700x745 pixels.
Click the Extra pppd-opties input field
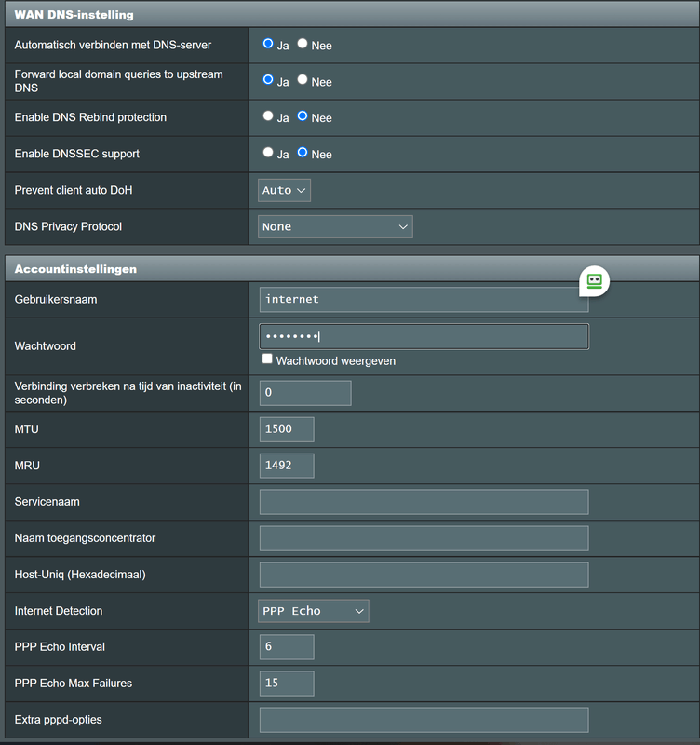pyautogui.click(x=424, y=720)
